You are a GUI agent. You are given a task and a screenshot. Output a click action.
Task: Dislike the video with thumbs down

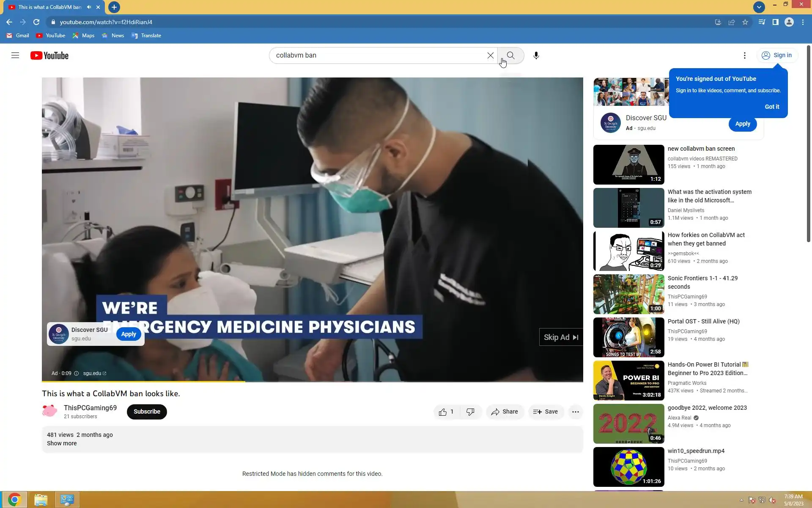click(470, 412)
